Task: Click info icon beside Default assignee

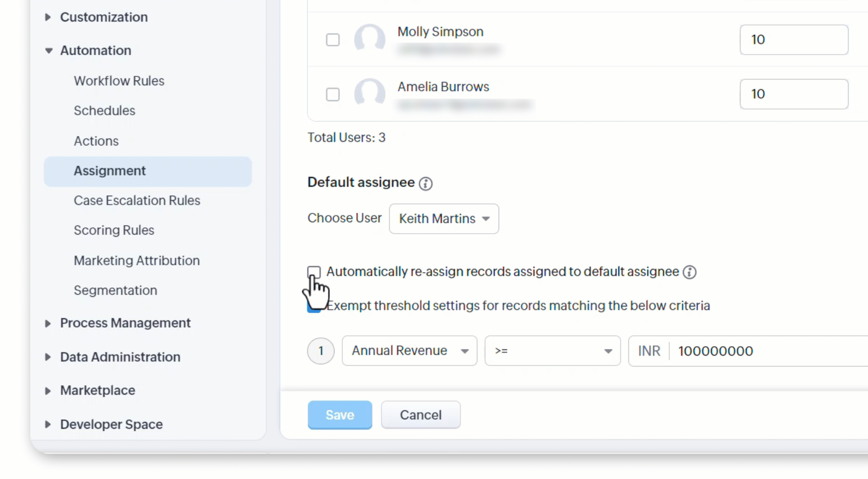Action: point(425,183)
